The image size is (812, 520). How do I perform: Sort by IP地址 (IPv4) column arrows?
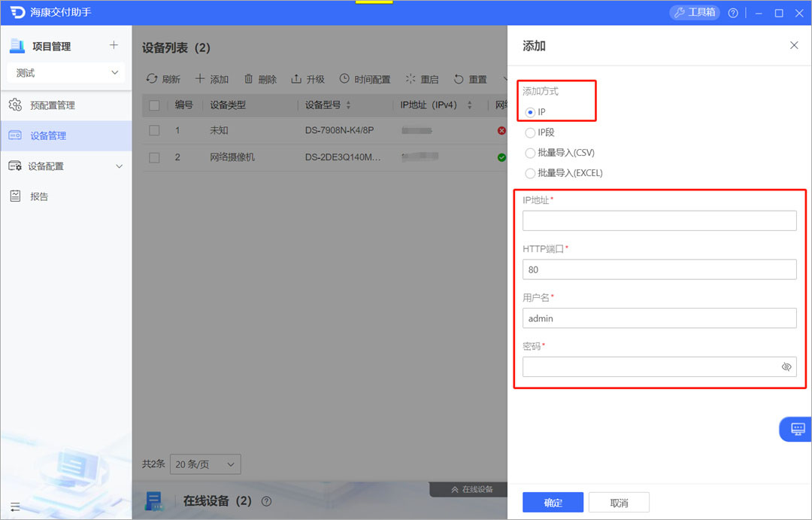coord(470,105)
